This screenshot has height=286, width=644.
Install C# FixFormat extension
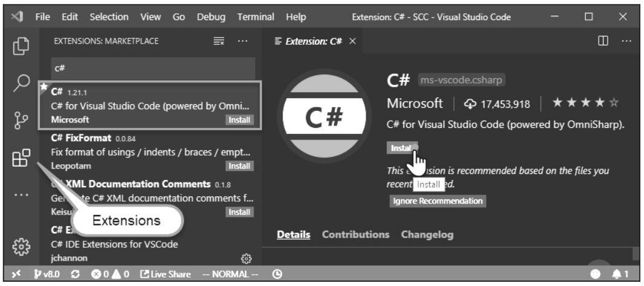pos(239,165)
